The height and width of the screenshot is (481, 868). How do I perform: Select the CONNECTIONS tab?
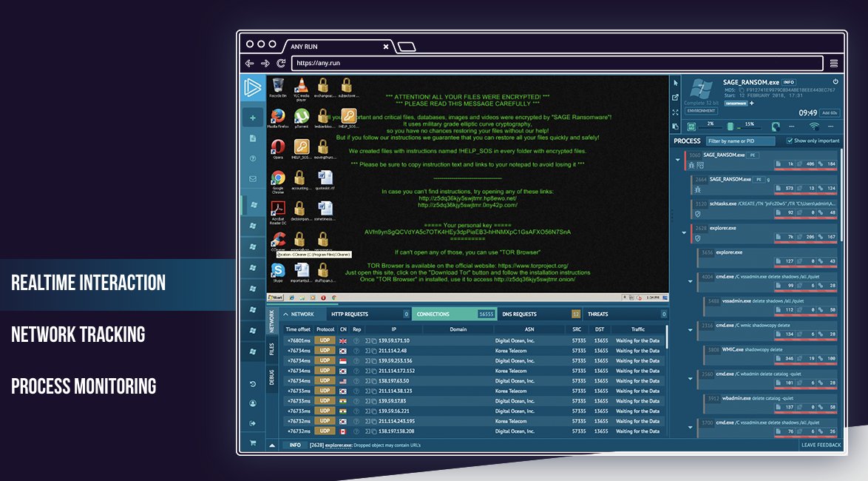(x=454, y=314)
